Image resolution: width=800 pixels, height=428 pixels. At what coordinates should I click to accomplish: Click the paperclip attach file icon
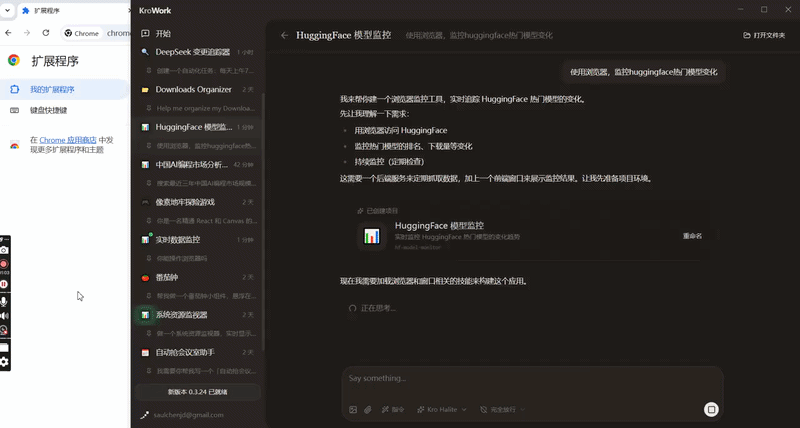(367, 410)
